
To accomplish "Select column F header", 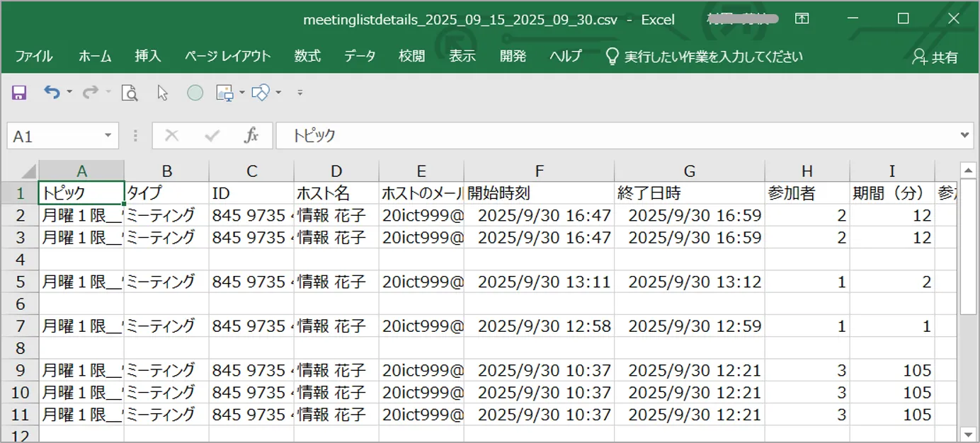I will click(539, 171).
